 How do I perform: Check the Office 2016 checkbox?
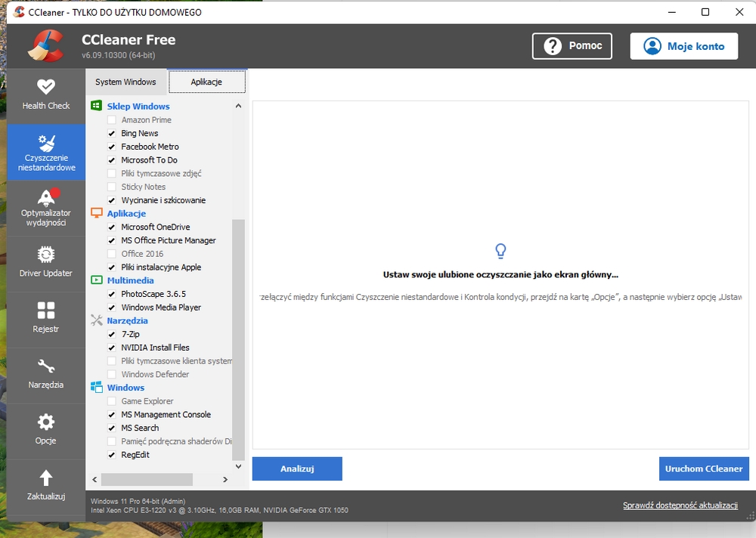(x=112, y=254)
